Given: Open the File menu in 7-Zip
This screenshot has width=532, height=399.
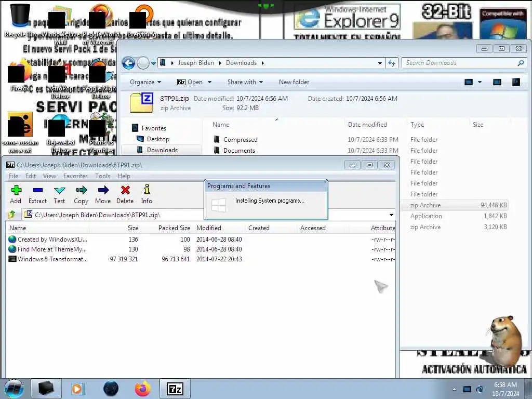Looking at the screenshot, I should pyautogui.click(x=14, y=176).
